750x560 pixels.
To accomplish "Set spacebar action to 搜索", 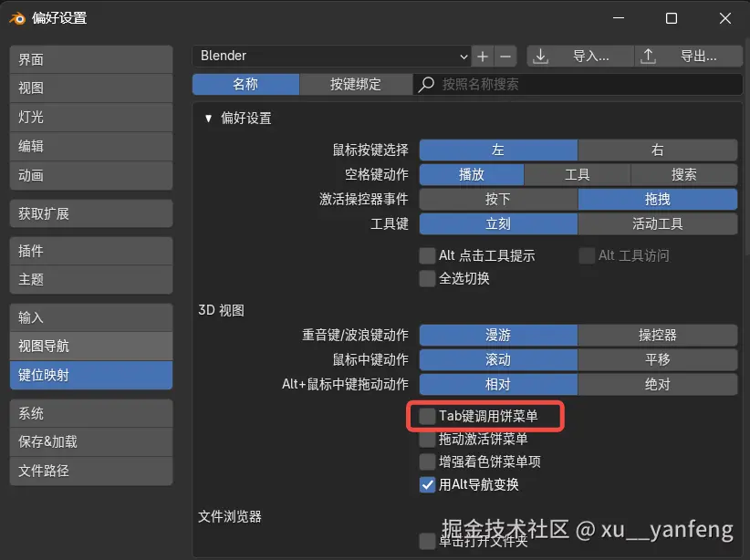I will [684, 174].
